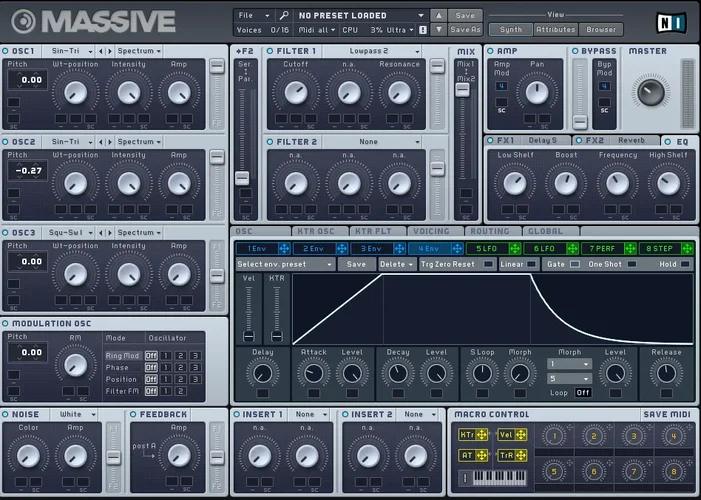Toggle the OSC3 power button
This screenshot has width=701, height=500.
[5, 232]
